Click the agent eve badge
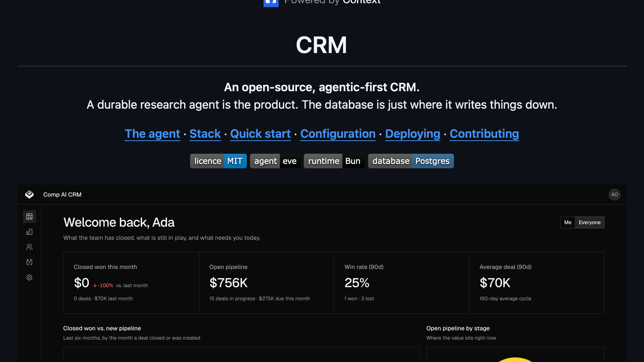This screenshot has width=644, height=362. pos(275,161)
